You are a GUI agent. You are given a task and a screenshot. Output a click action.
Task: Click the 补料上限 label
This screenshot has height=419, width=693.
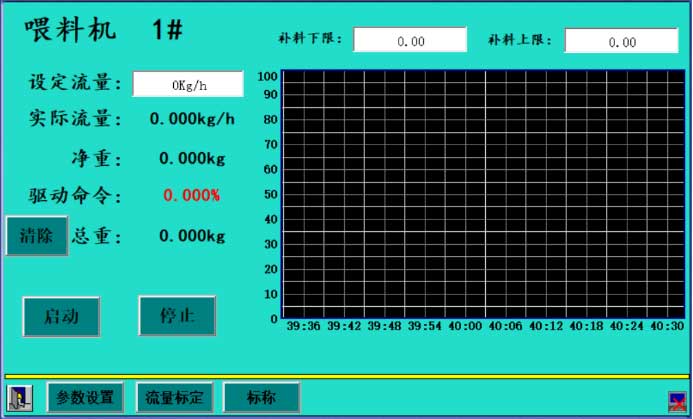(520, 40)
